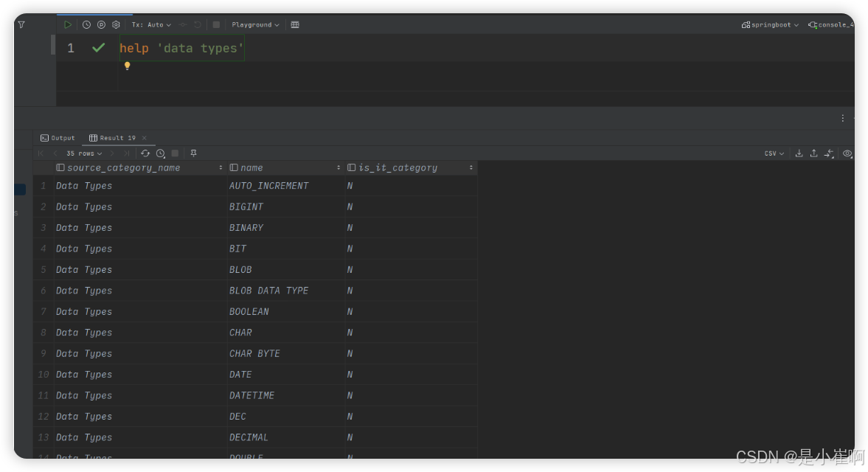Click the filter funnel icon at top-left
This screenshot has width=868, height=472.
(21, 25)
